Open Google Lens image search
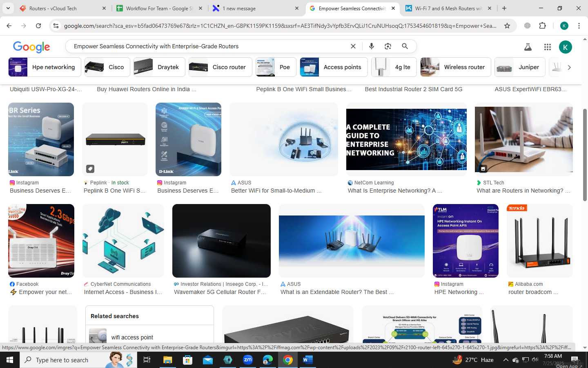This screenshot has height=368, width=588. 388,46
